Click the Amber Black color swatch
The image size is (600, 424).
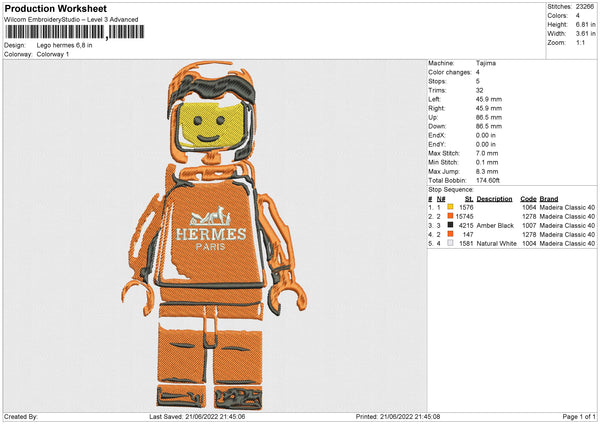click(450, 225)
